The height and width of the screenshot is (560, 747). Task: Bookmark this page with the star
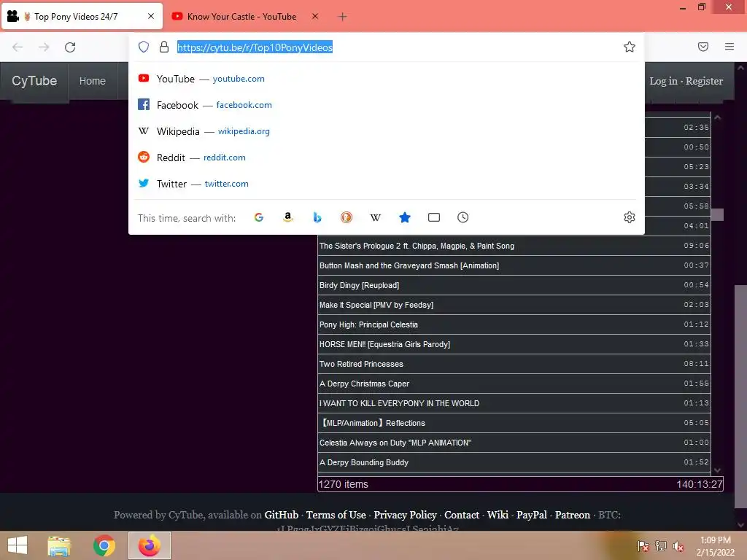630,47
